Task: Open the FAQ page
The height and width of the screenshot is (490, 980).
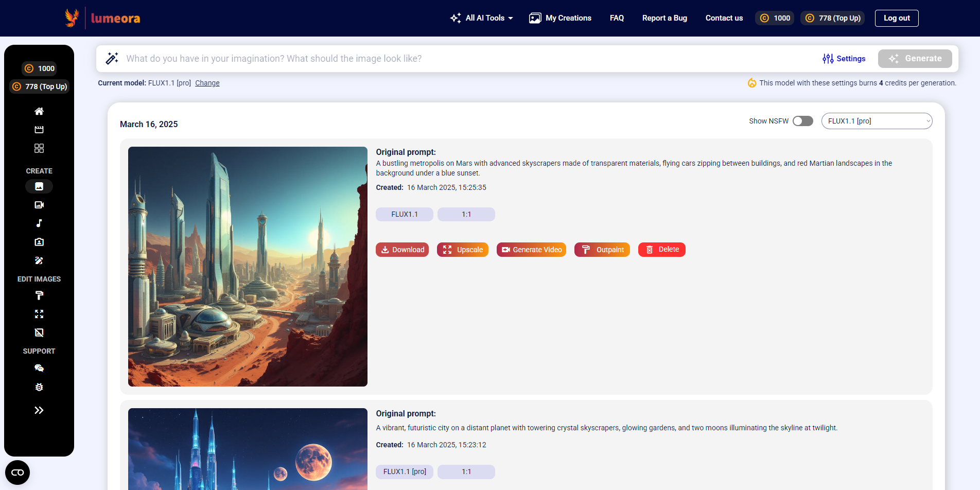Action: 617,18
